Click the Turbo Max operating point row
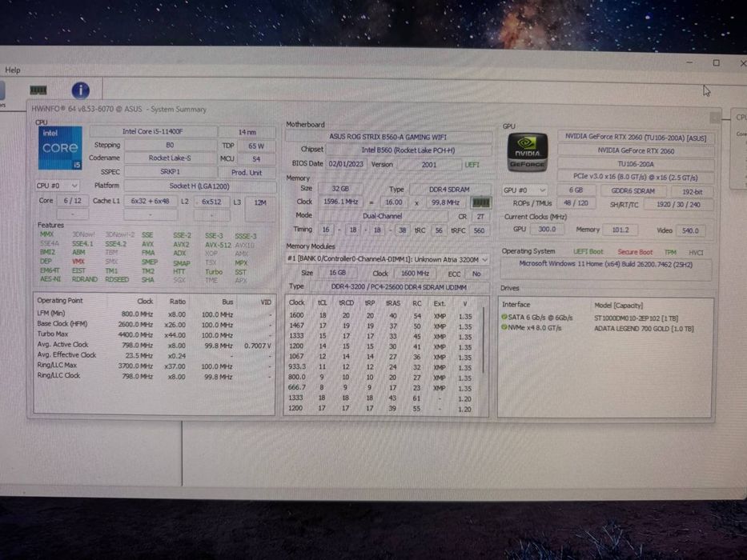747x560 pixels. point(155,334)
